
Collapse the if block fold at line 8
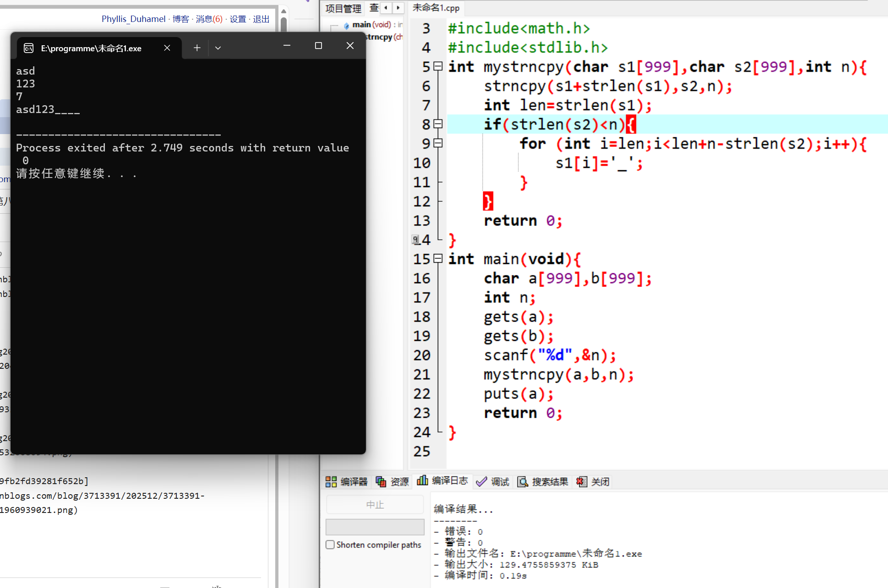point(438,124)
